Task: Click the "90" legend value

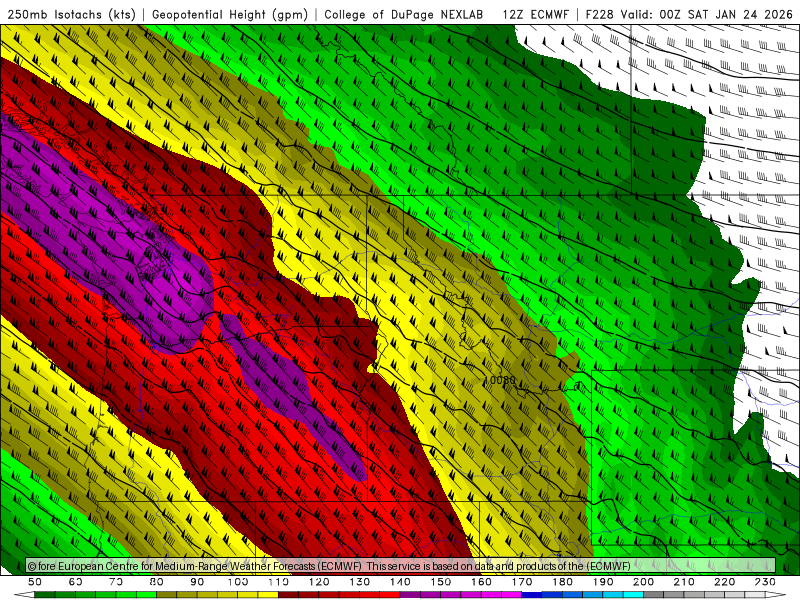Action: point(197,582)
